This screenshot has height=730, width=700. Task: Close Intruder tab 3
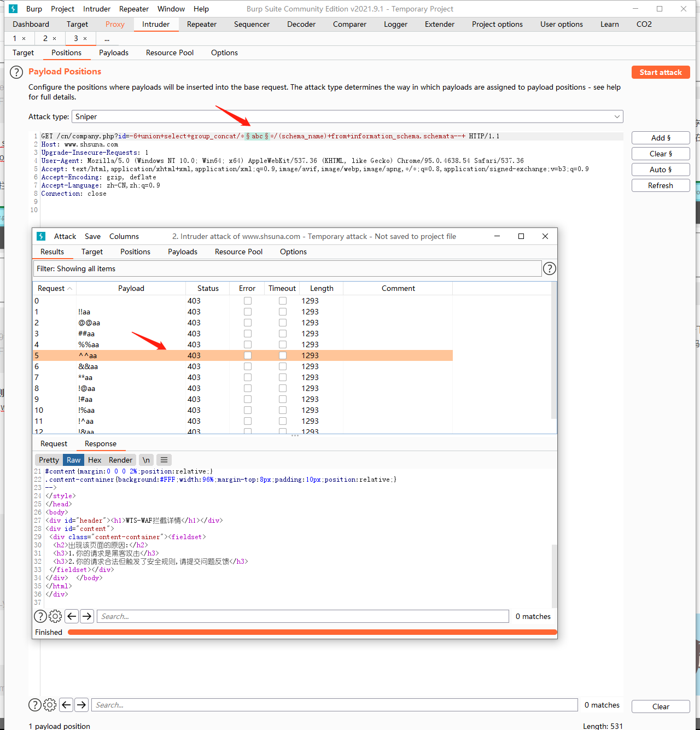point(85,38)
